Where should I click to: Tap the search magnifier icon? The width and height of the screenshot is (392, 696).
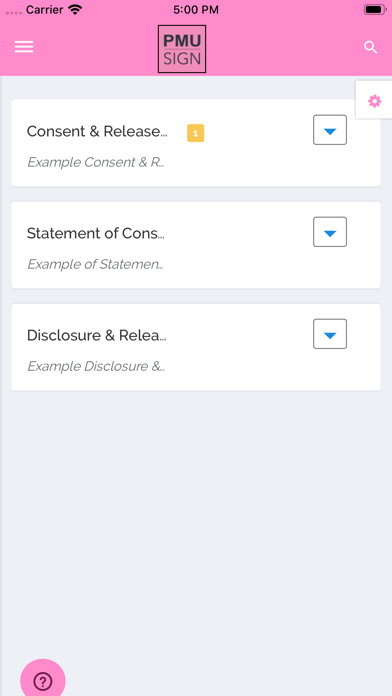click(370, 47)
